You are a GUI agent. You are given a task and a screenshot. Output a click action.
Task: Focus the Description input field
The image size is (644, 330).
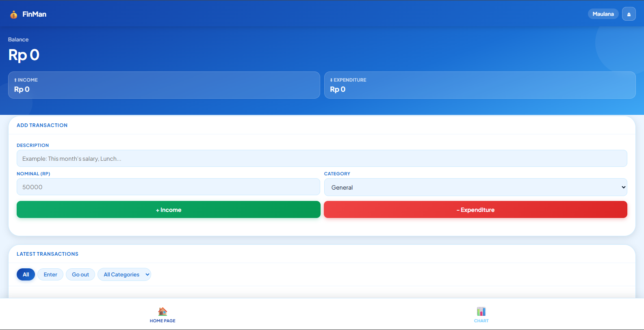point(322,158)
